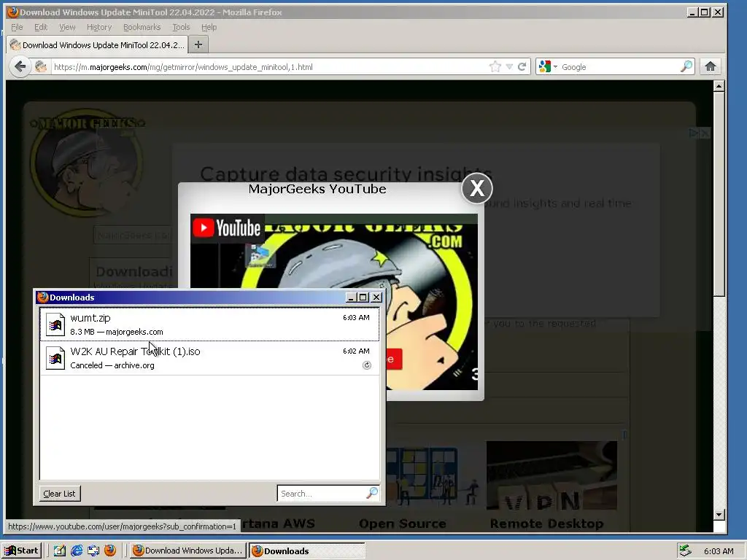This screenshot has width=747, height=560.
Task: Click the first Quick Launch notepad icon
Action: tap(60, 551)
